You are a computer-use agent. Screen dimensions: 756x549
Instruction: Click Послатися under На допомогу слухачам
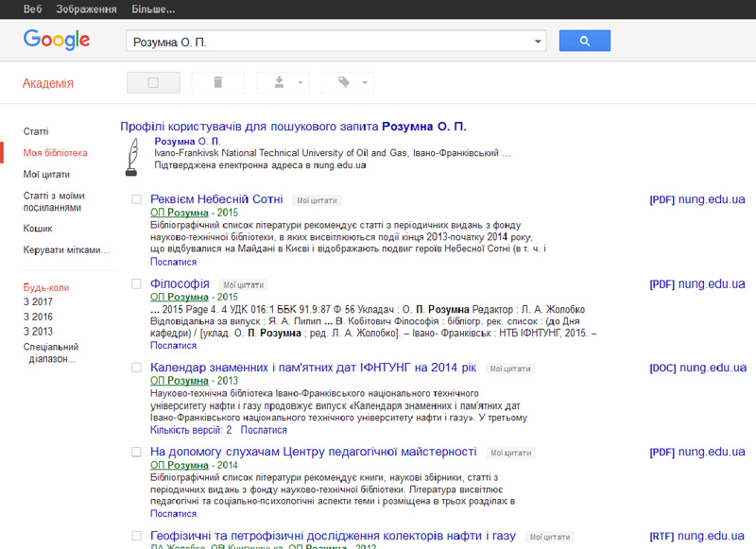(174, 514)
